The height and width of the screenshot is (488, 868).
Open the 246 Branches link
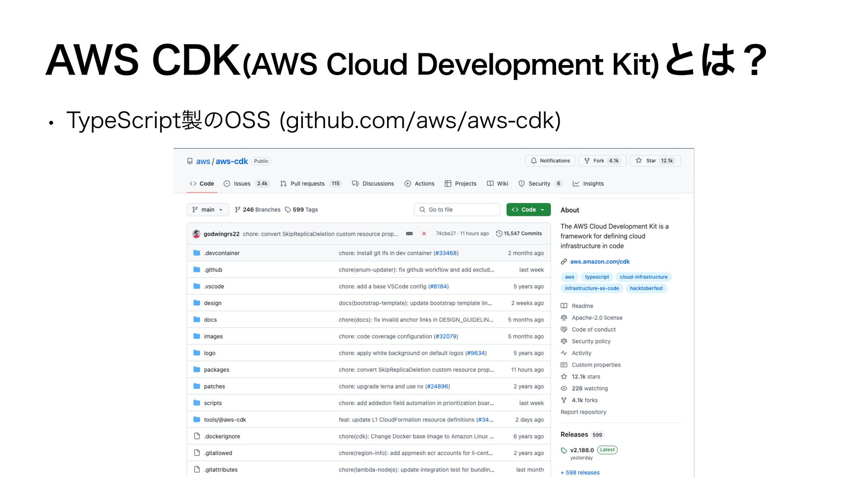pos(261,210)
